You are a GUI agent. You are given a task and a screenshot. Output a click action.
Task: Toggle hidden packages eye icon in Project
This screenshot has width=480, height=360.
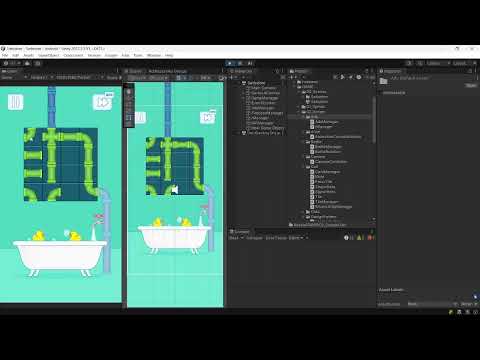click(371, 77)
